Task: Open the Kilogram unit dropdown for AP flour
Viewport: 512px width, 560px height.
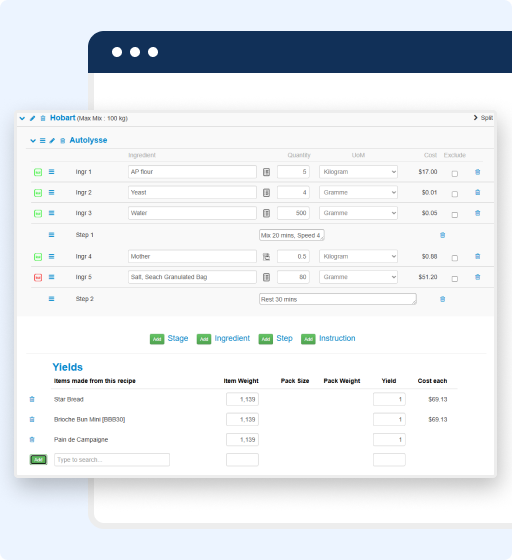Action: tap(358, 172)
